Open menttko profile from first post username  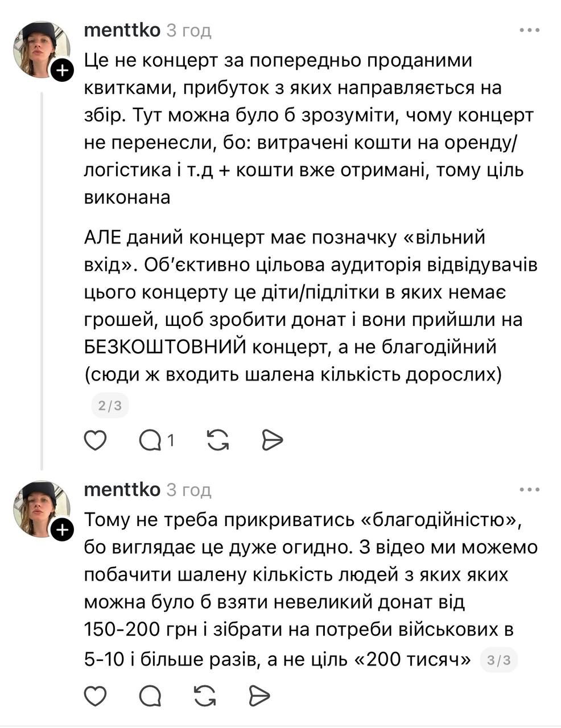click(122, 30)
